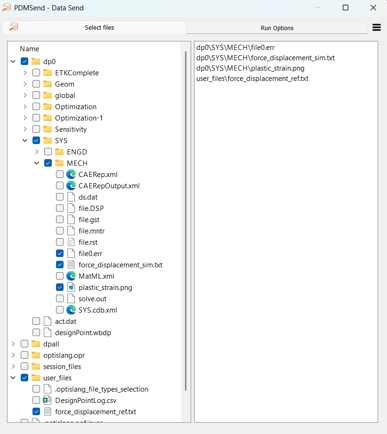Click the global folder icon
387x434 pixels.
[48, 95]
